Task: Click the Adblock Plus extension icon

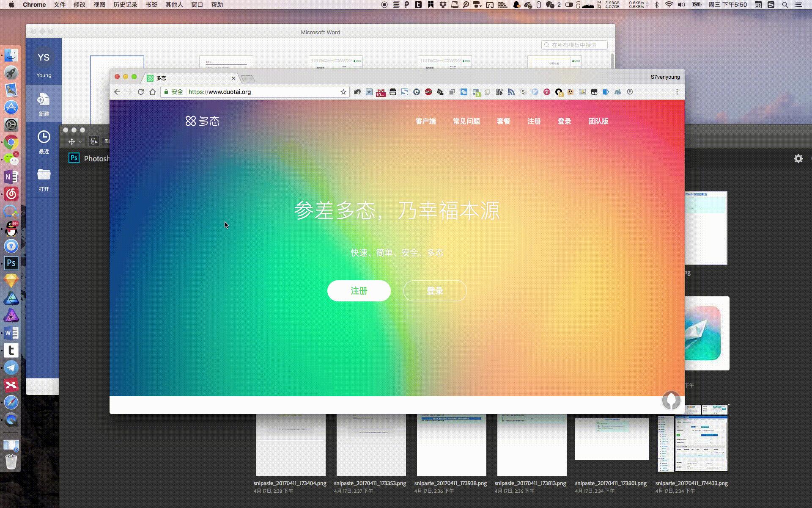Action: point(428,92)
